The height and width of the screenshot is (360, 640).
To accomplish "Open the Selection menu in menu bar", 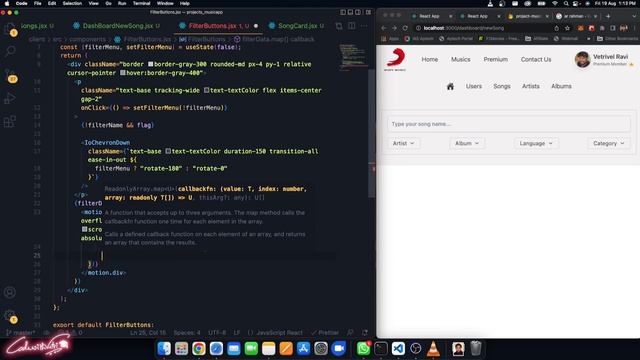I will click(x=72, y=3).
